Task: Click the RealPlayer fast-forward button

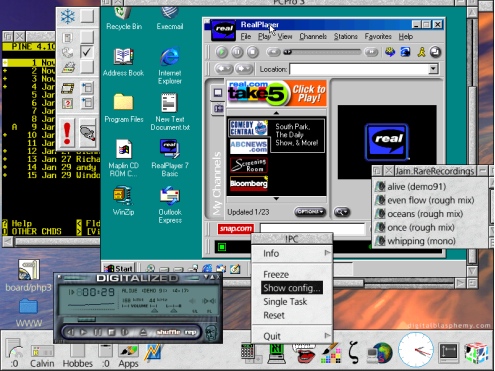Action: [371, 52]
